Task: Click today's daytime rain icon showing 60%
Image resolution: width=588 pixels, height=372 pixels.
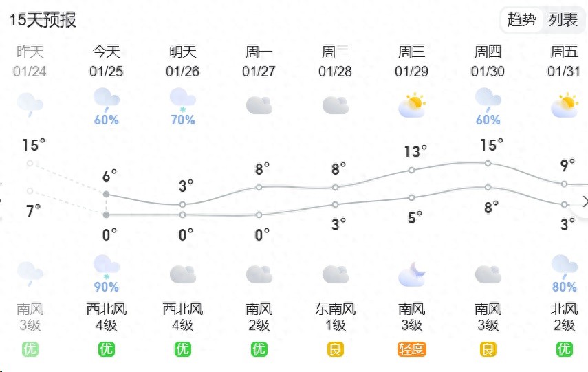Action: coord(106,100)
